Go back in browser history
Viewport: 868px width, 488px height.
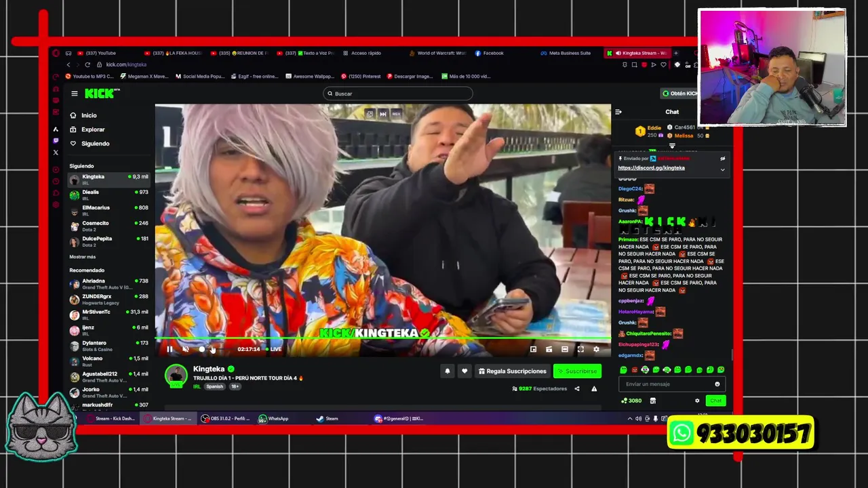[68, 64]
